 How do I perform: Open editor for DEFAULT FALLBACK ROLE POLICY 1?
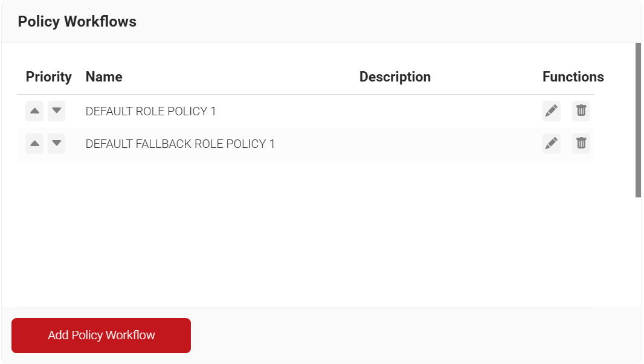pos(551,144)
